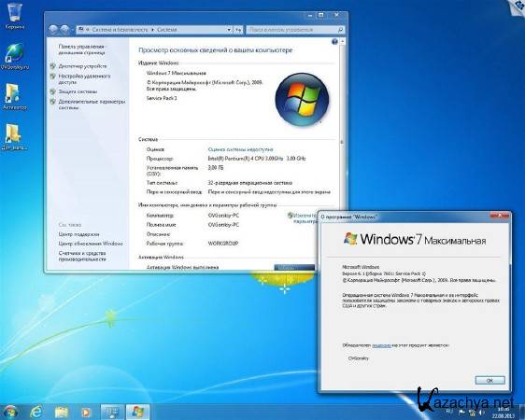Open the recent pages dropdown beside the Forward arrow

pos(72,30)
